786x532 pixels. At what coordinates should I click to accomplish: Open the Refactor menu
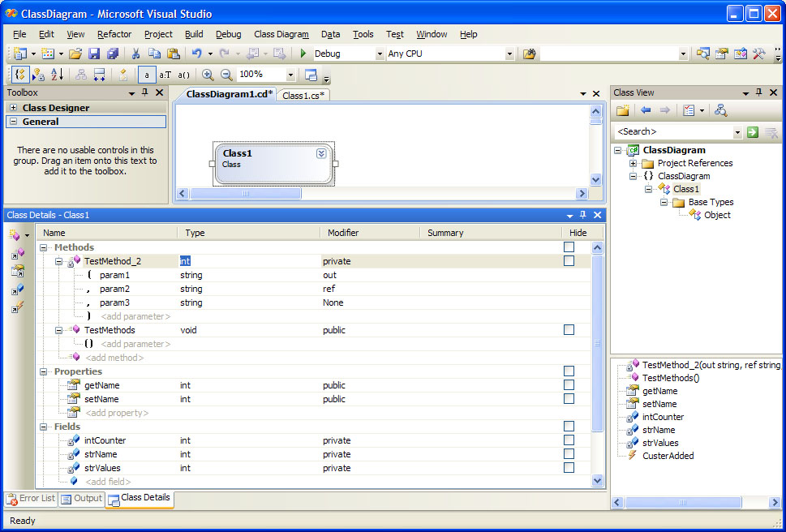[114, 34]
